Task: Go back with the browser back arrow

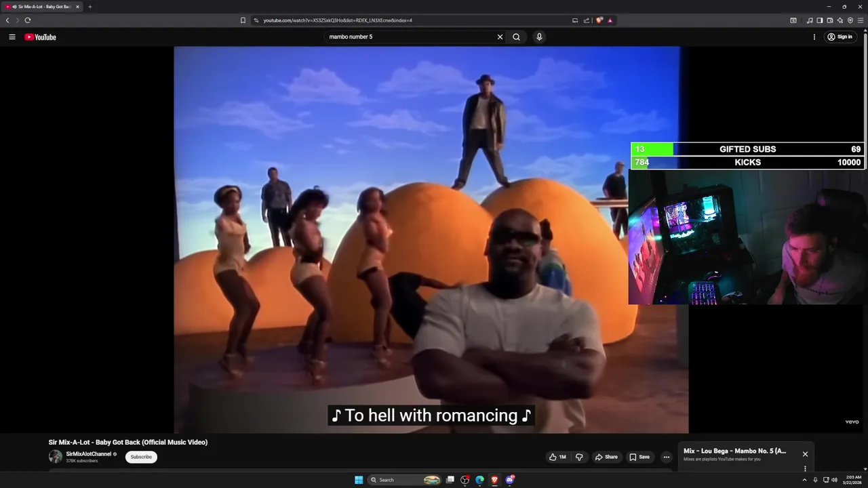Action: (x=7, y=20)
